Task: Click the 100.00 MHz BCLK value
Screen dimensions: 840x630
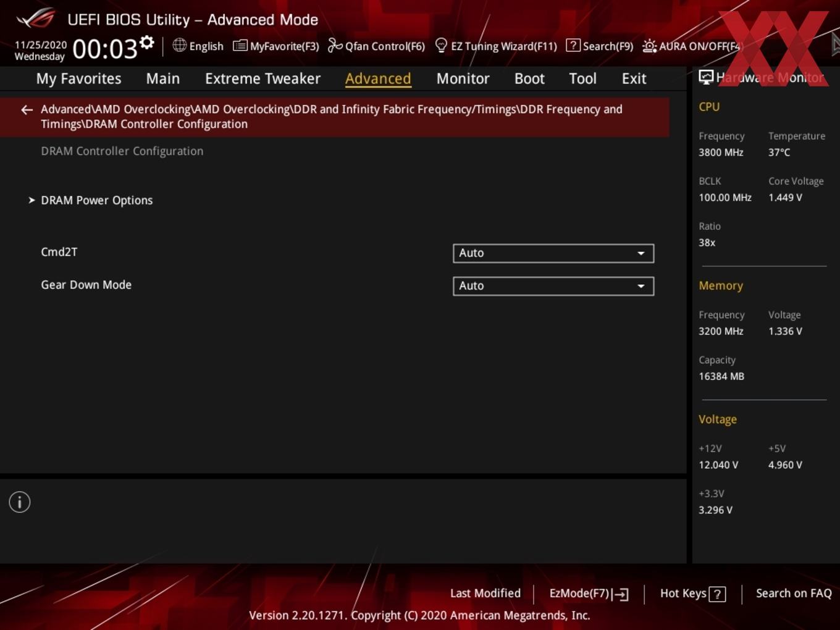Action: pos(725,198)
